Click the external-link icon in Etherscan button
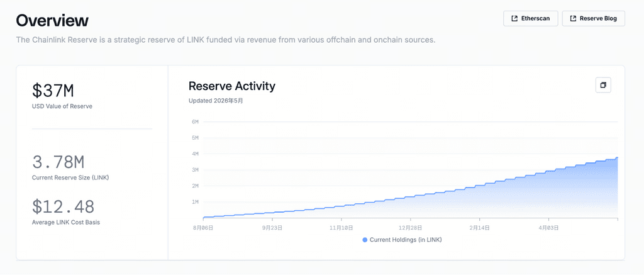 click(x=514, y=18)
